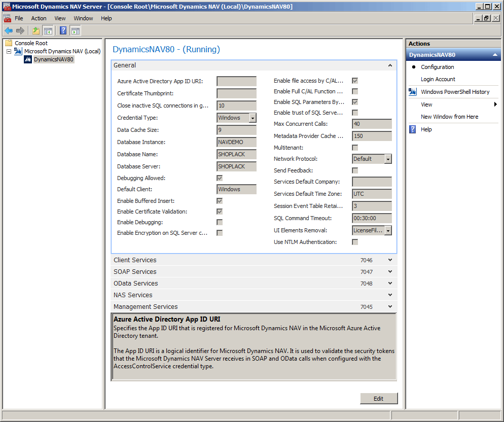Image resolution: width=504 pixels, height=422 pixels.
Task: Click the Edit button
Action: [379, 399]
